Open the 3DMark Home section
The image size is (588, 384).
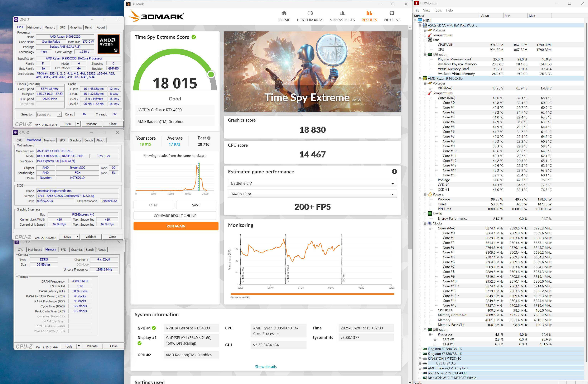click(284, 16)
